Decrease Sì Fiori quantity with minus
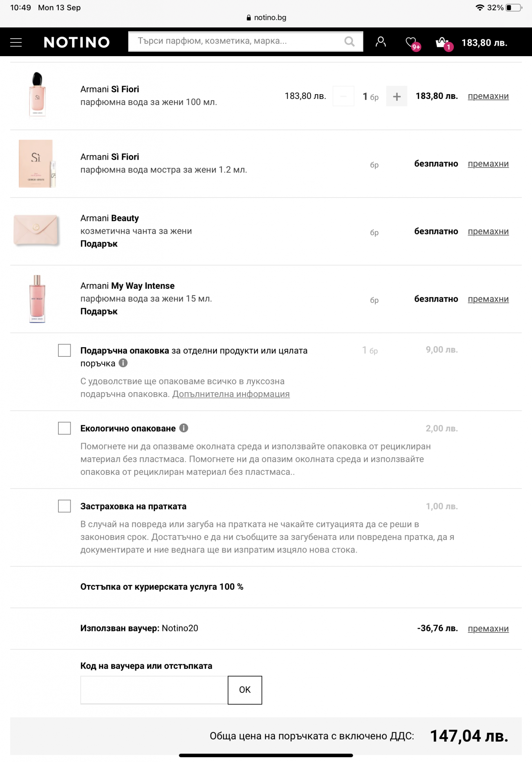The image size is (532, 762). tap(343, 96)
